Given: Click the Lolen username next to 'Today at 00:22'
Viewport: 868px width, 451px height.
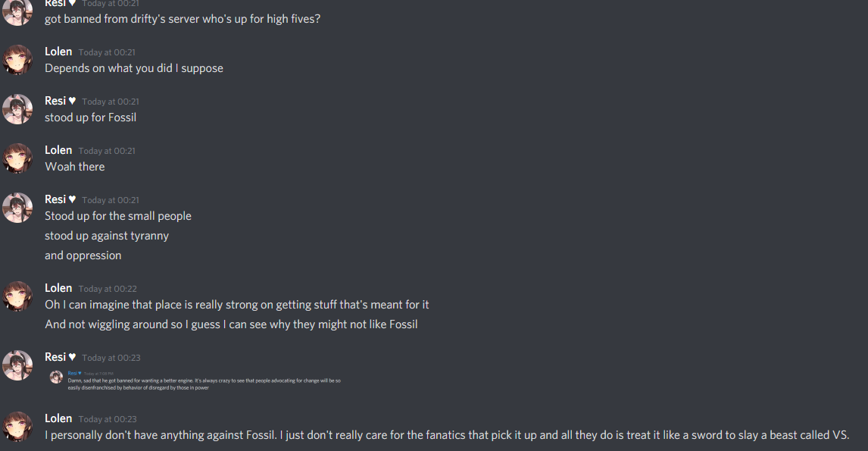Looking at the screenshot, I should pos(58,288).
